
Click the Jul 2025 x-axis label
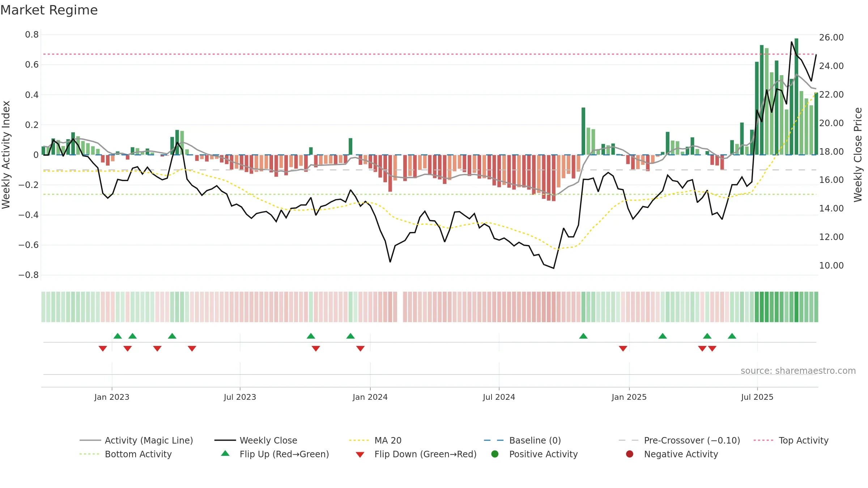(x=757, y=397)
